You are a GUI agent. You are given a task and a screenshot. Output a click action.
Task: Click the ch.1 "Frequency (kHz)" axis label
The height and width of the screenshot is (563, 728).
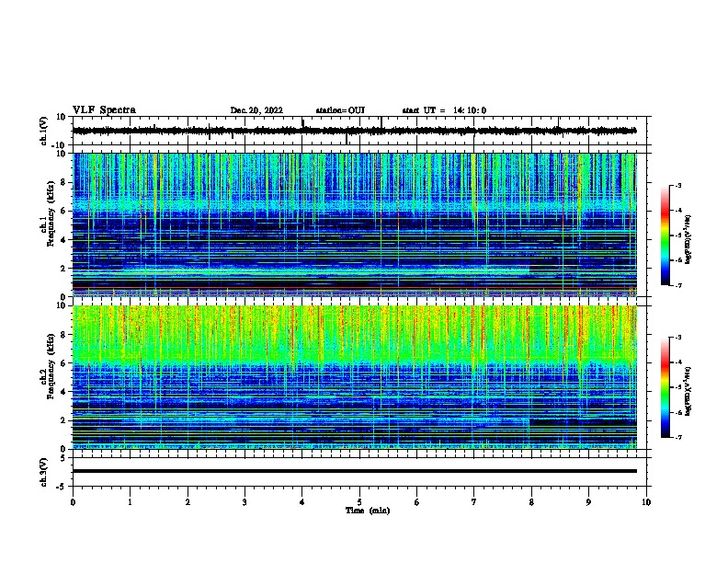[51, 213]
